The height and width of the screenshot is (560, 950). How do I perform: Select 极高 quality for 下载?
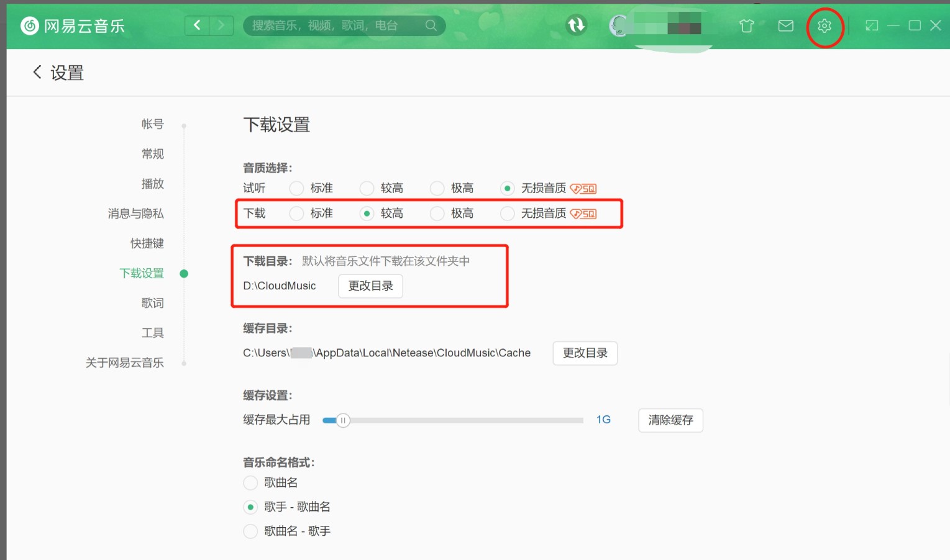coord(437,214)
